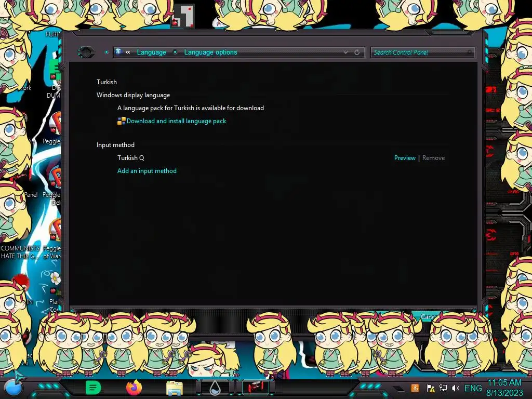The image size is (532, 399).
Task: Select the COMMUNISTS HATE THIS G... desktop shortcut
Action: (20, 252)
